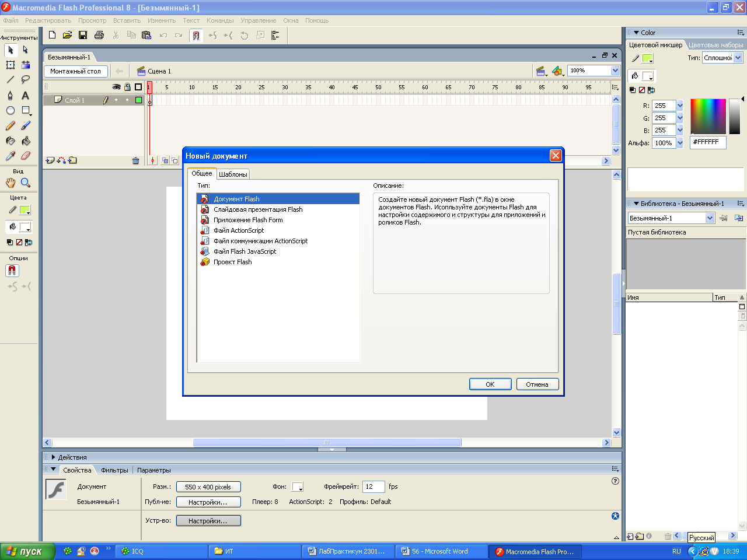The width and height of the screenshot is (747, 560).
Task: Select the Rectangle tool
Action: [26, 110]
